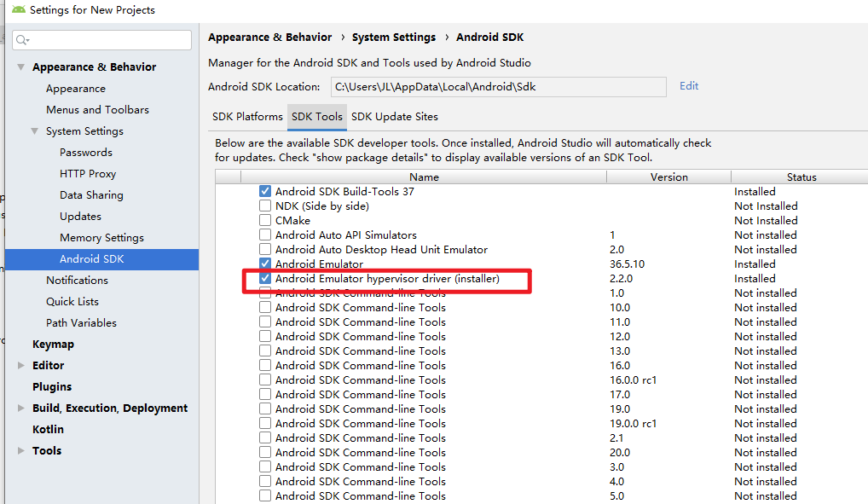868x504 pixels.
Task: Select the Command-line Tools 2.1 row name
Action: pos(361,438)
